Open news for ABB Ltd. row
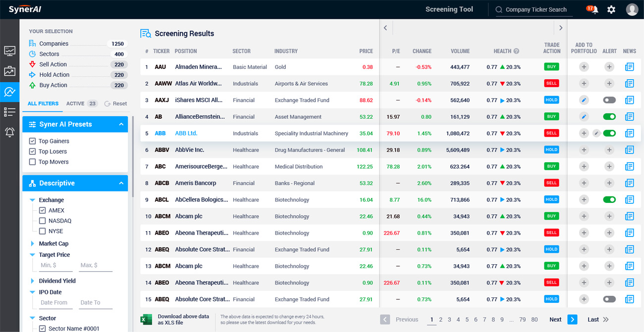 click(x=630, y=133)
